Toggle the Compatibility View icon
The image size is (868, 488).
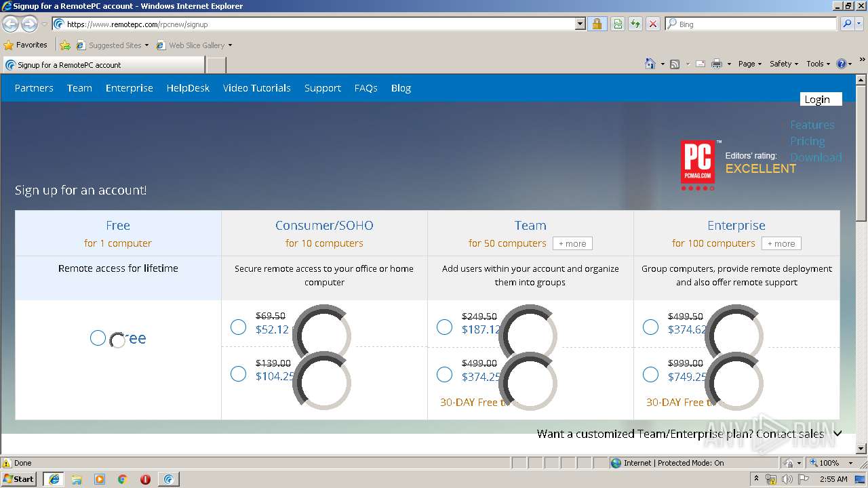click(618, 24)
